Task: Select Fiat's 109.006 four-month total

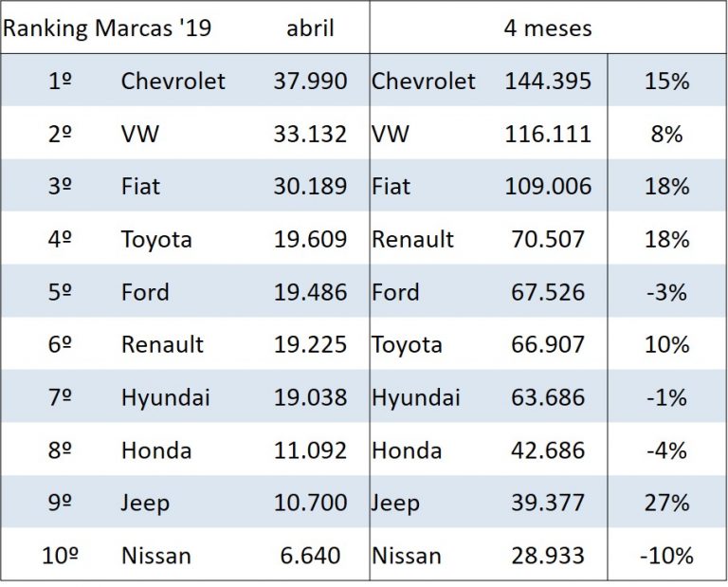Action: (548, 187)
